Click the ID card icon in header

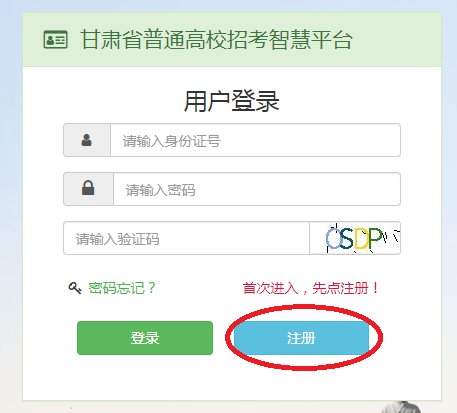coord(55,39)
